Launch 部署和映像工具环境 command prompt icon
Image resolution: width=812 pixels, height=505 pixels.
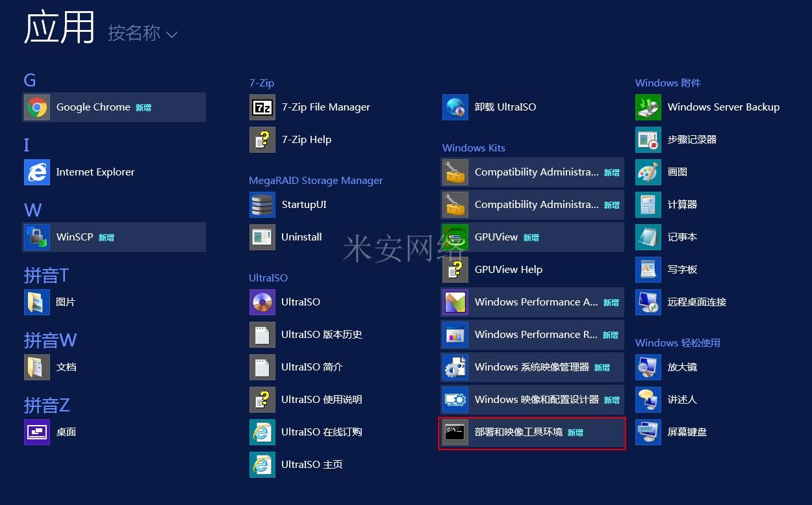point(455,432)
